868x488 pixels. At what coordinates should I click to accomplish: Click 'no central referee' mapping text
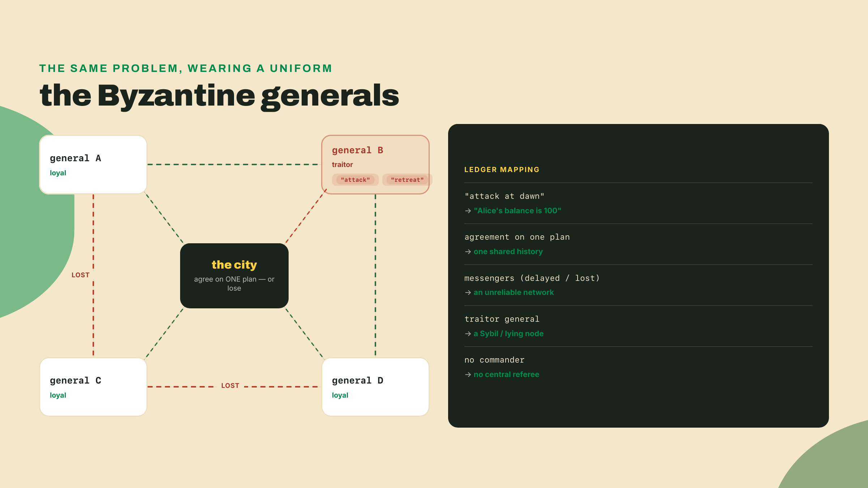pos(506,374)
